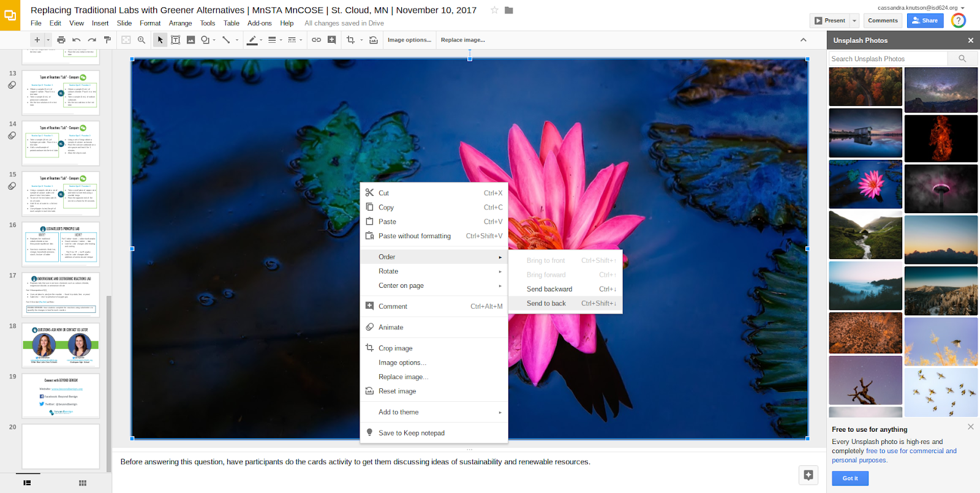The height and width of the screenshot is (493, 980).
Task: Click the print icon
Action: click(61, 40)
